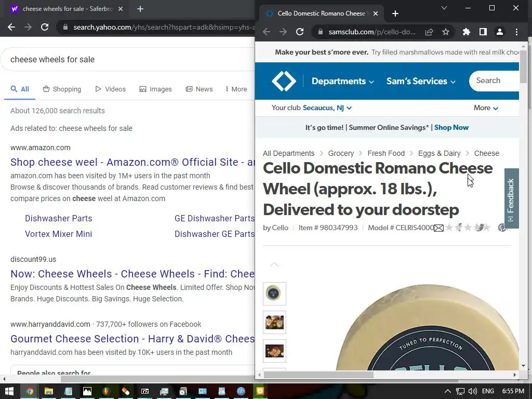The image size is (532, 399).
Task: Open the Chrome tab search chevron
Action: (x=444, y=8)
